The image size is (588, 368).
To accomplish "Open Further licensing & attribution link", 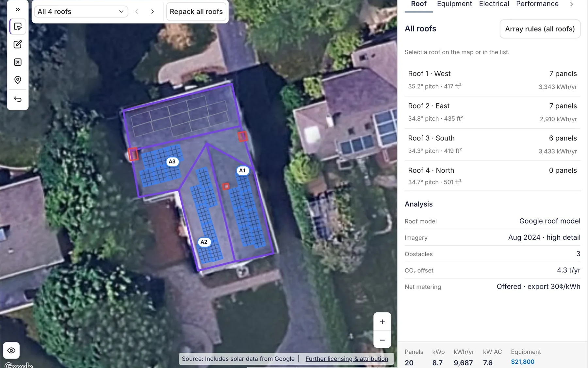I will coord(347,359).
